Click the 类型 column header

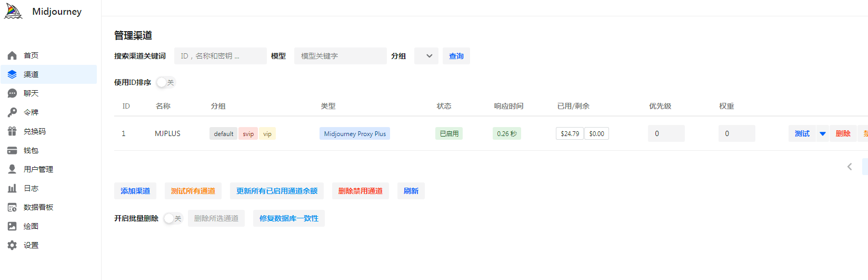328,106
